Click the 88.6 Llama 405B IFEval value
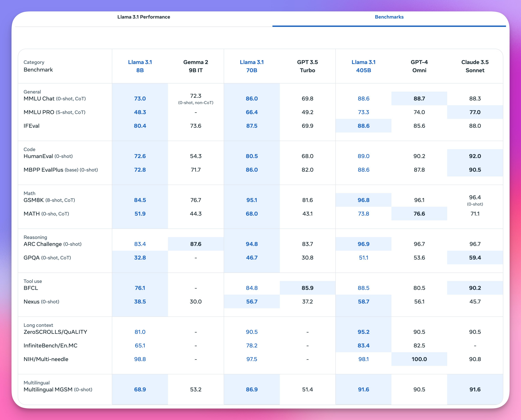The width and height of the screenshot is (521, 420). 364,126
